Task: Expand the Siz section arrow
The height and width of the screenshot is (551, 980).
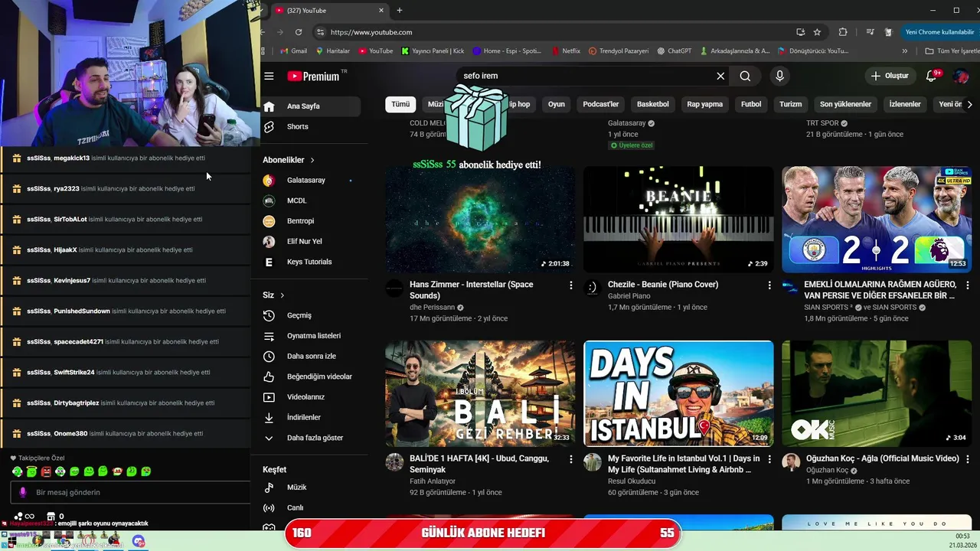Action: click(282, 295)
